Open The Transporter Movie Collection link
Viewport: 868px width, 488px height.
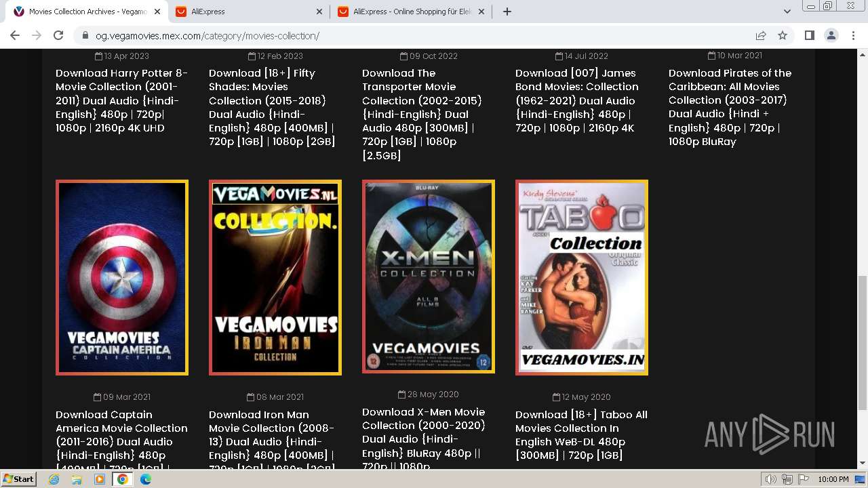click(422, 114)
